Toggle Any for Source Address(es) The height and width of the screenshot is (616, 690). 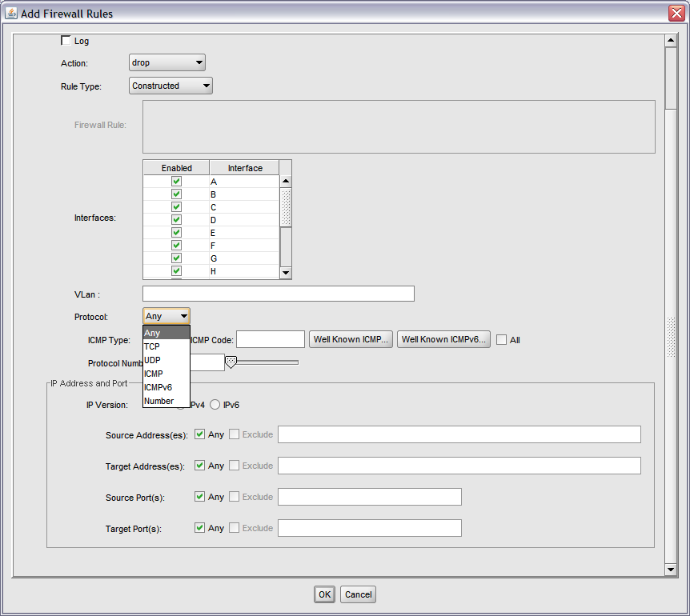click(x=200, y=434)
